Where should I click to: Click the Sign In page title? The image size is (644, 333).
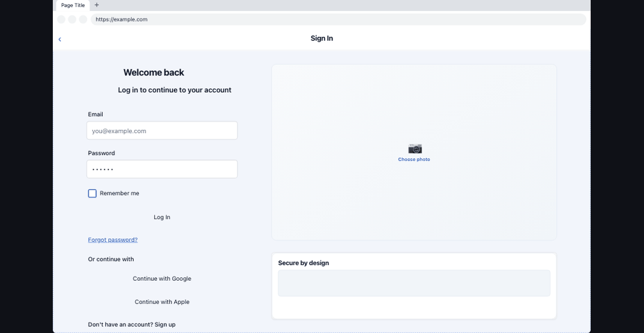click(322, 38)
